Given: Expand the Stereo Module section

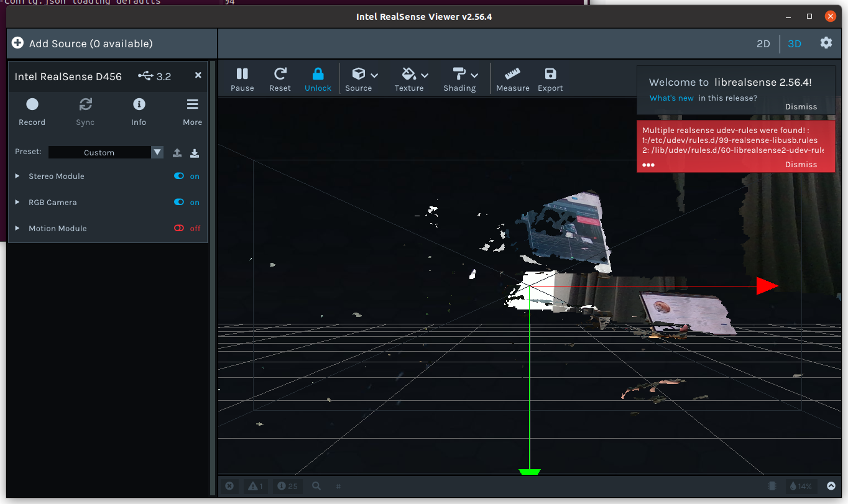Looking at the screenshot, I should [17, 176].
